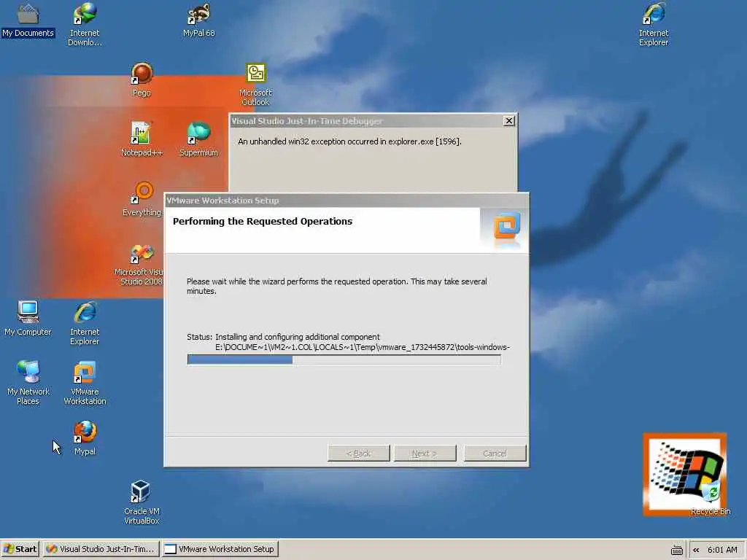747x560 pixels.
Task: Select the Mypal shortcut with Firefox logo
Action: click(85, 438)
